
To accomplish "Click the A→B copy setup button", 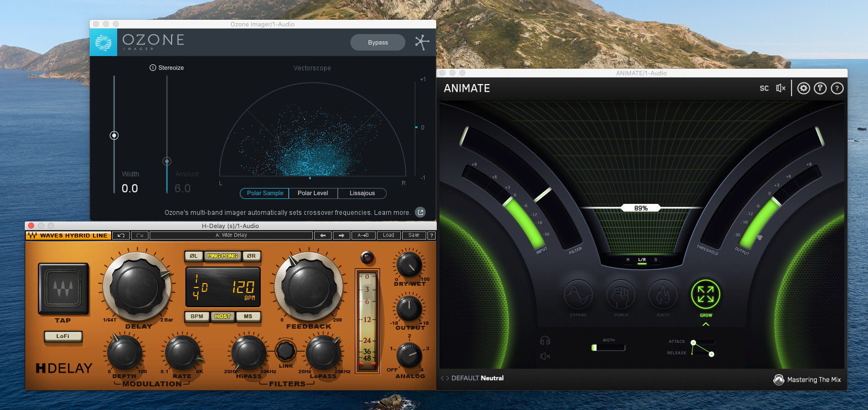I will click(363, 235).
